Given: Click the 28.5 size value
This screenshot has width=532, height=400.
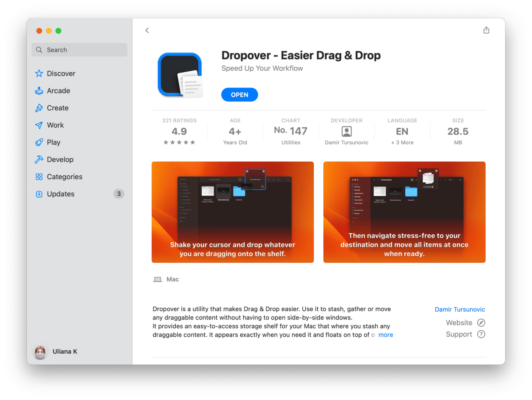Looking at the screenshot, I should pyautogui.click(x=458, y=131).
